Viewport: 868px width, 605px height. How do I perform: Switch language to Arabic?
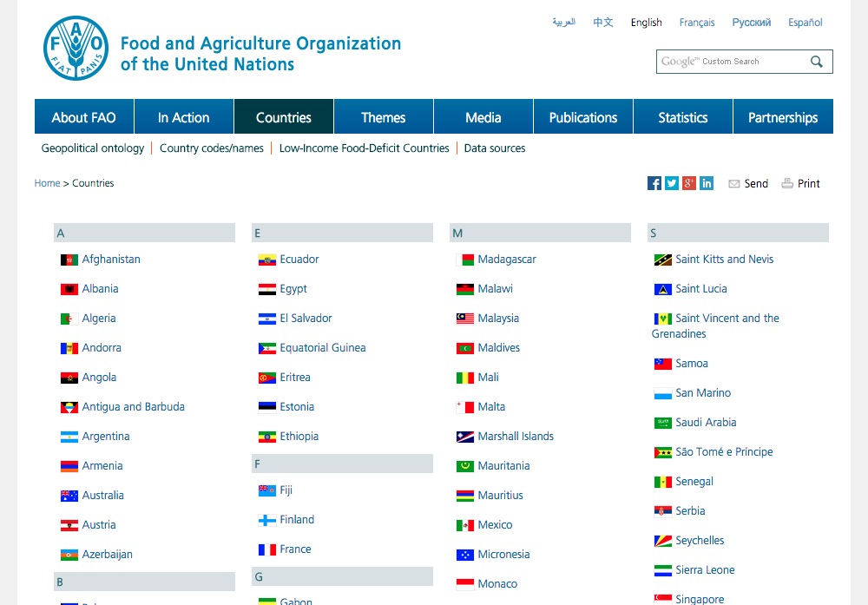click(x=564, y=23)
